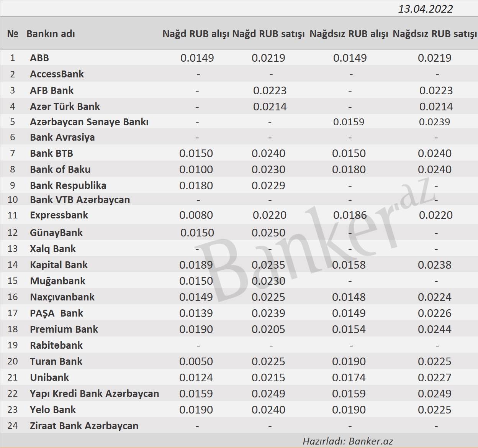Select the AFB Bank row name
This screenshot has width=478, height=448.
pos(52,90)
